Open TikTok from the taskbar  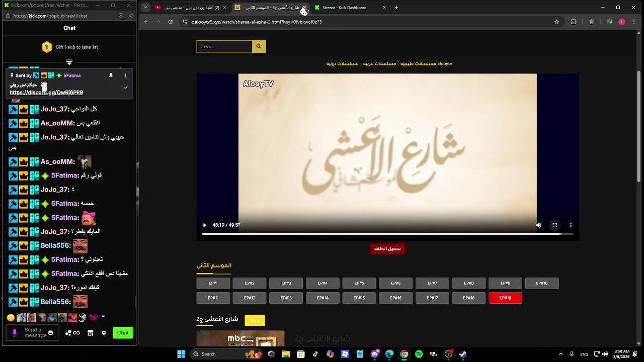[x=315, y=354]
